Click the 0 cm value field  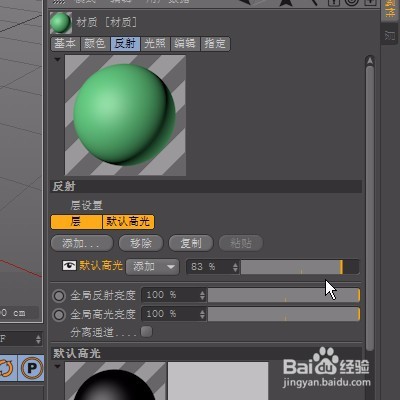click(x=19, y=313)
